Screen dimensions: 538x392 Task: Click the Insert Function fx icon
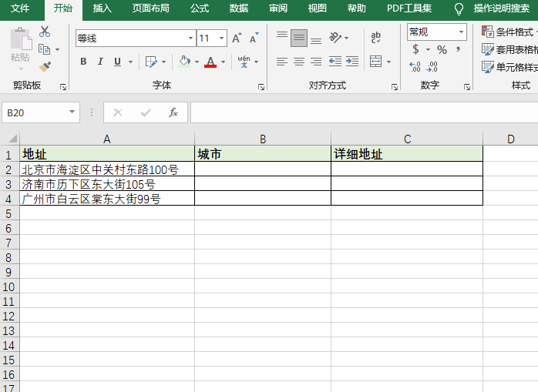(173, 112)
